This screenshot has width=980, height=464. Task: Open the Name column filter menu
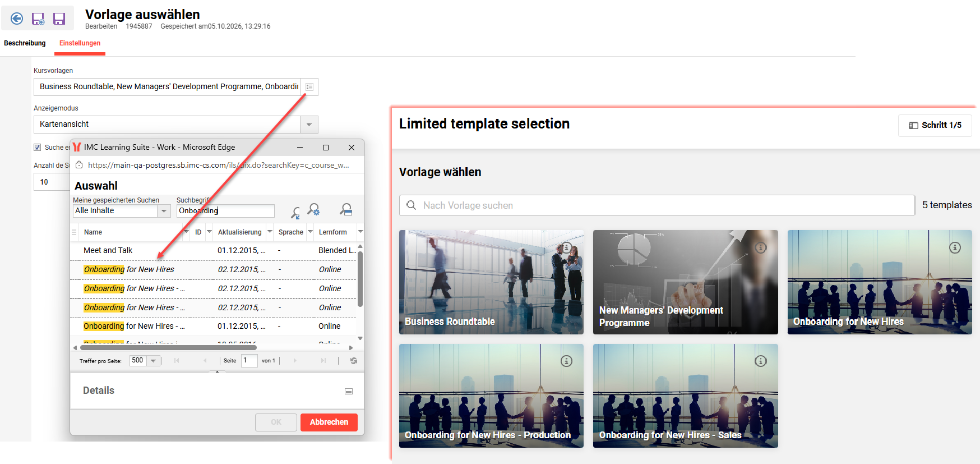click(186, 232)
